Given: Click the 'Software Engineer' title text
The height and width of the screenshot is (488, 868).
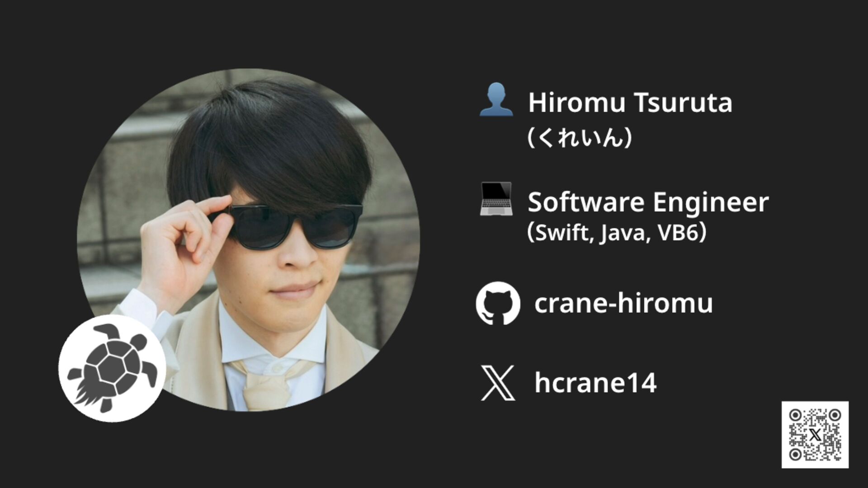Looking at the screenshot, I should tap(648, 202).
